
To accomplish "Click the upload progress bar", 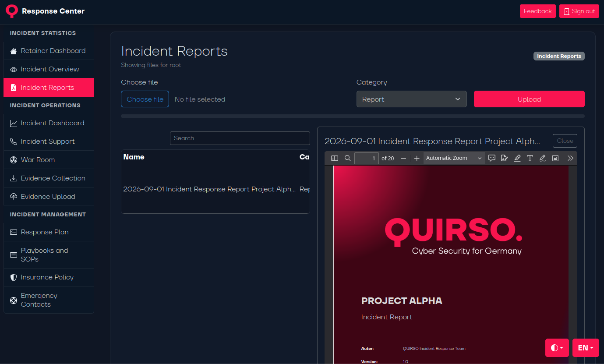I will coord(353,116).
